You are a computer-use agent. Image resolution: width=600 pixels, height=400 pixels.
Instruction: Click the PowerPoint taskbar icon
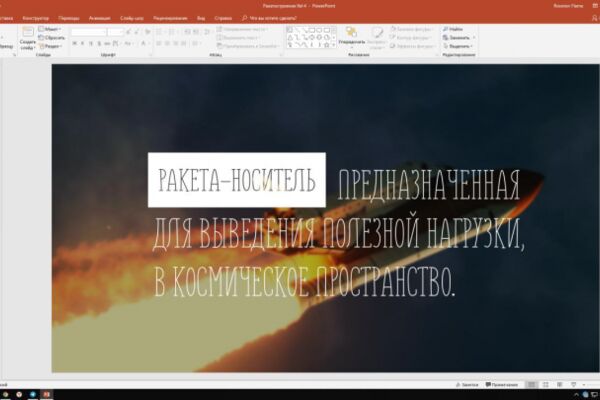(x=47, y=395)
